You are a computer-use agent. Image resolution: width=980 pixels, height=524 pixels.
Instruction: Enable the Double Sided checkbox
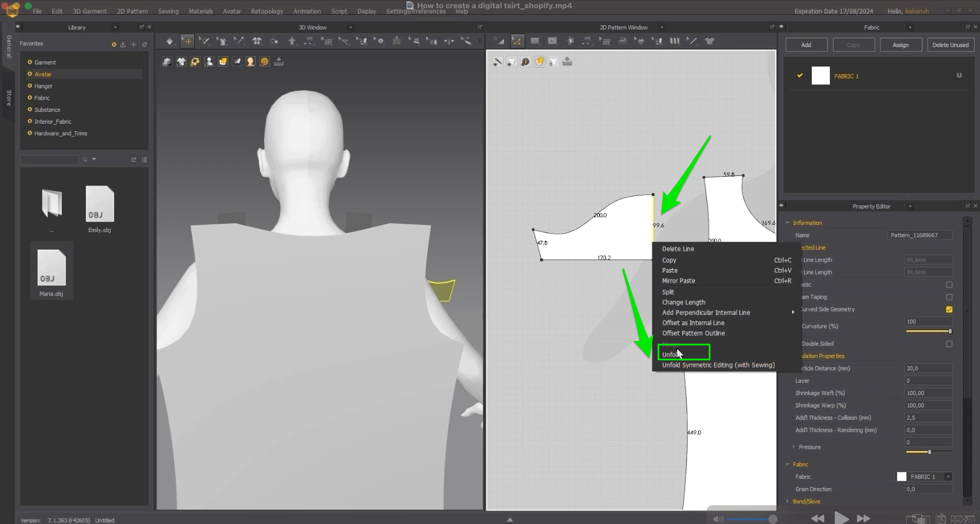tap(949, 344)
